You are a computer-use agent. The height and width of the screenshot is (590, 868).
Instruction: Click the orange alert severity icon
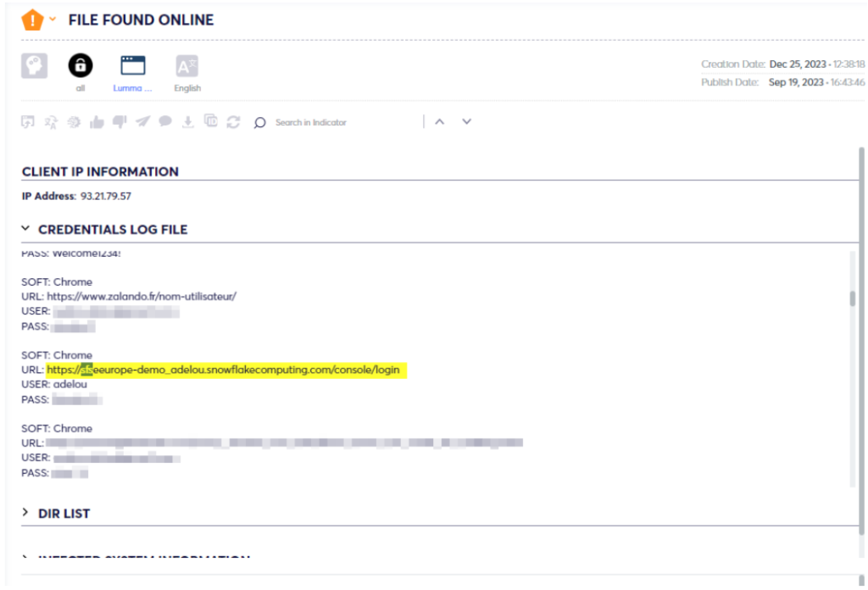click(32, 20)
